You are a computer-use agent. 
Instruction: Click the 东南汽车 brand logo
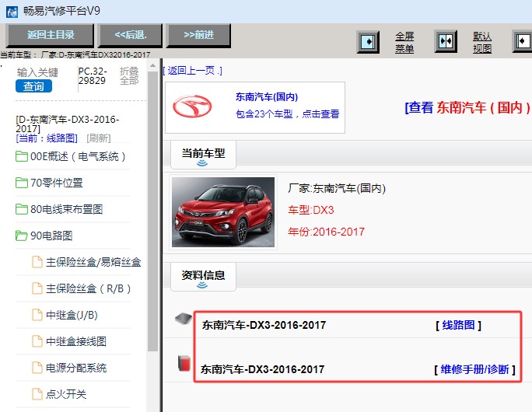coord(192,106)
